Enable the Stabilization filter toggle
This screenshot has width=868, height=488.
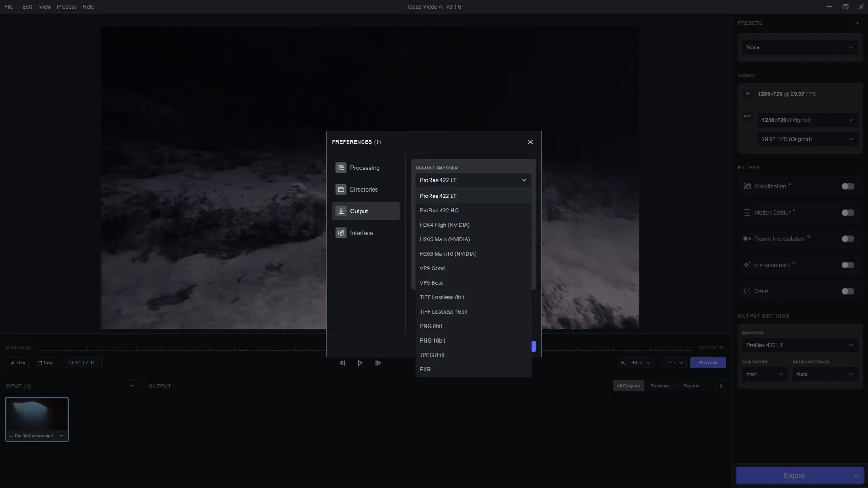coord(848,187)
